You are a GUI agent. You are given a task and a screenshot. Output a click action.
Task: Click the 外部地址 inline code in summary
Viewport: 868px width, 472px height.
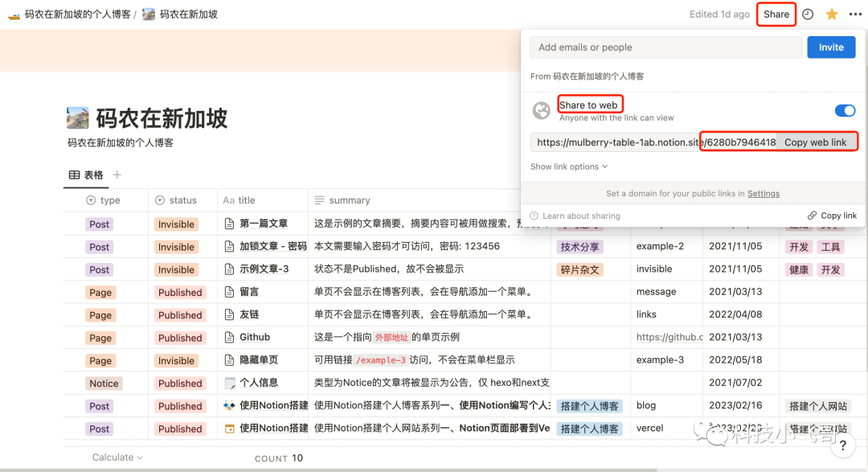click(391, 338)
